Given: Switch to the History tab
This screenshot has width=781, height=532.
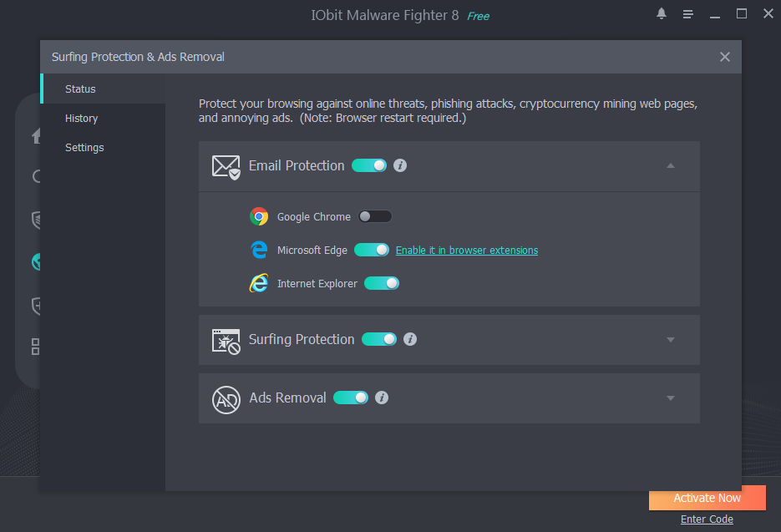Looking at the screenshot, I should [82, 119].
